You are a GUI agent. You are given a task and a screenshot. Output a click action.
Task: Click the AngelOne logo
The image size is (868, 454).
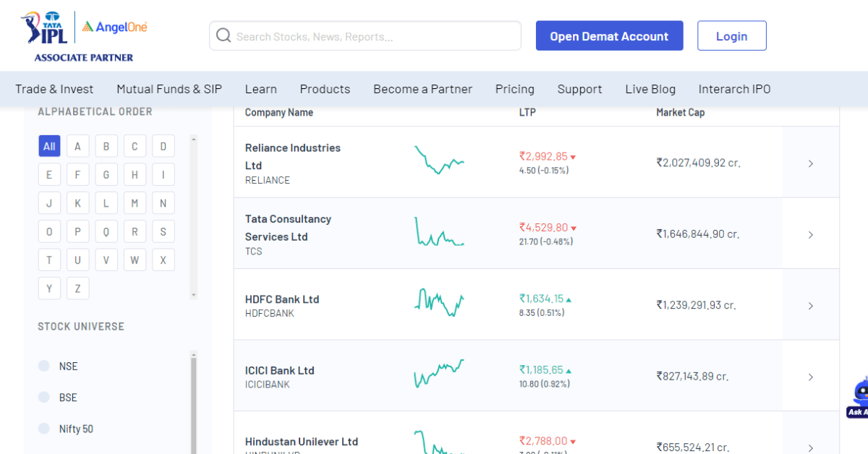point(116,26)
